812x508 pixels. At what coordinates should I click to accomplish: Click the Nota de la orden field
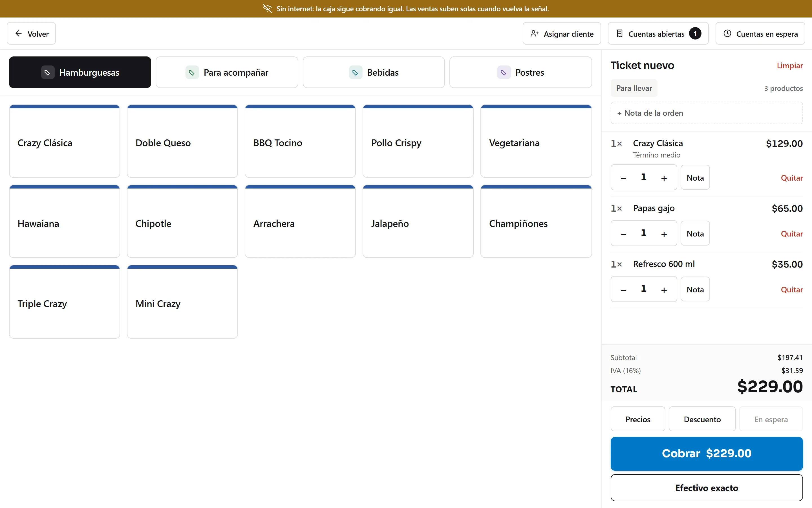pyautogui.click(x=707, y=113)
